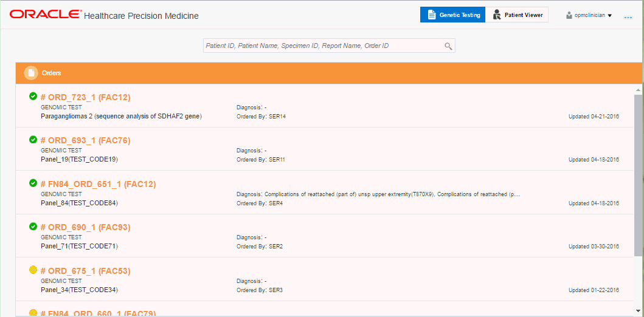Click the magnifying glass search icon
This screenshot has width=644, height=317.
(449, 46)
